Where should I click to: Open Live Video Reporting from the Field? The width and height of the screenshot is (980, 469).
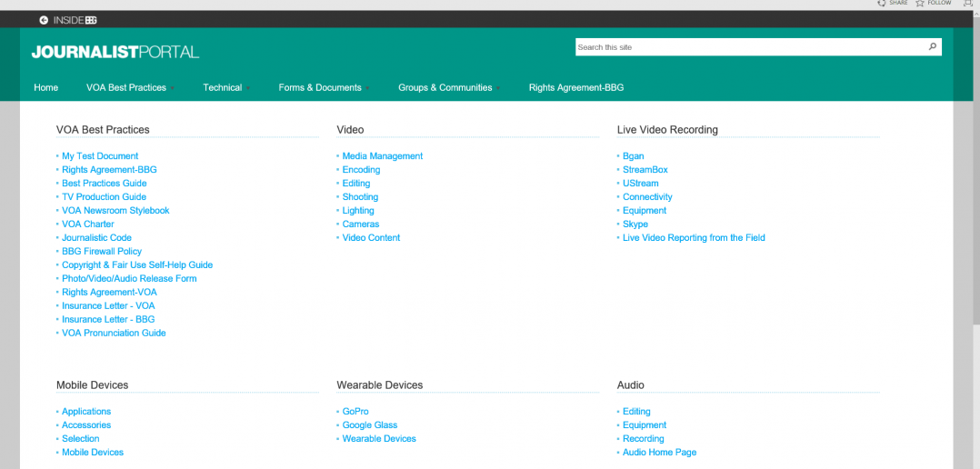694,238
